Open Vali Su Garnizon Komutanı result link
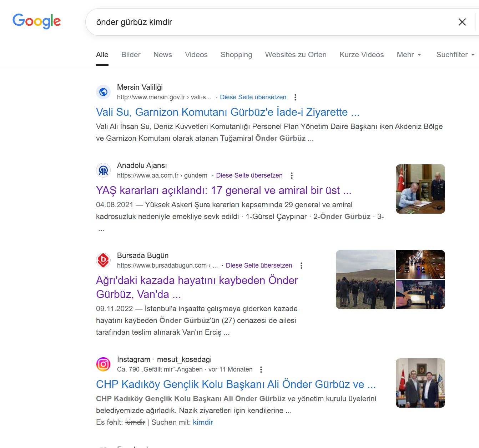 pyautogui.click(x=227, y=112)
